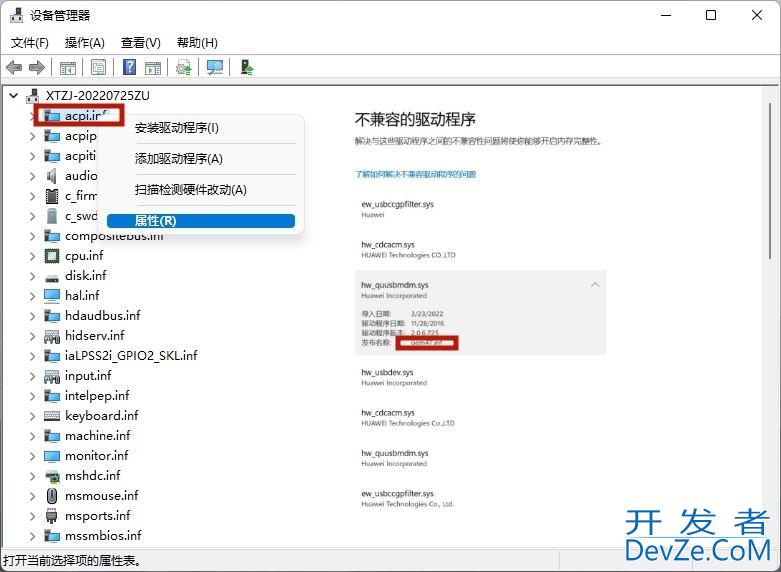This screenshot has height=572, width=781.
Task: Choose 扫描检测硬件改动(A) from context menu
Action: (x=190, y=190)
